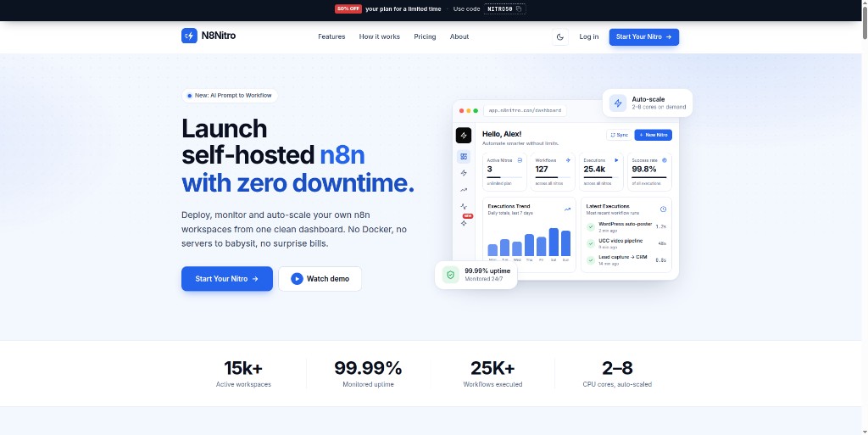
Task: Click the Auto-scale lightning badge icon
Action: [618, 103]
